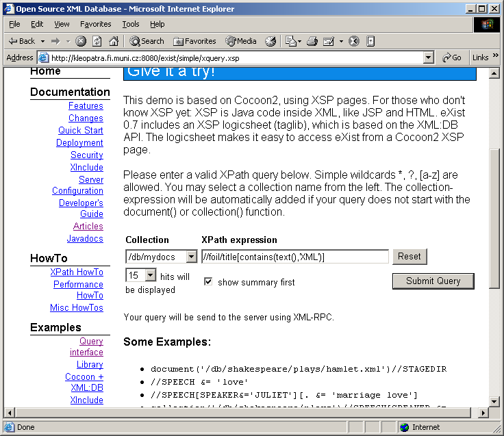Open the File menu
Image resolution: width=504 pixels, height=436 pixels.
click(x=14, y=24)
